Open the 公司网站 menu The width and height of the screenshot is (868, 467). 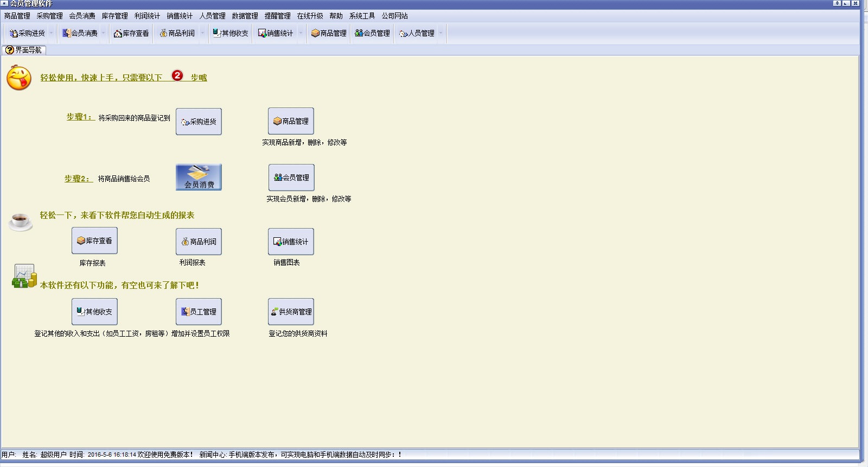395,16
